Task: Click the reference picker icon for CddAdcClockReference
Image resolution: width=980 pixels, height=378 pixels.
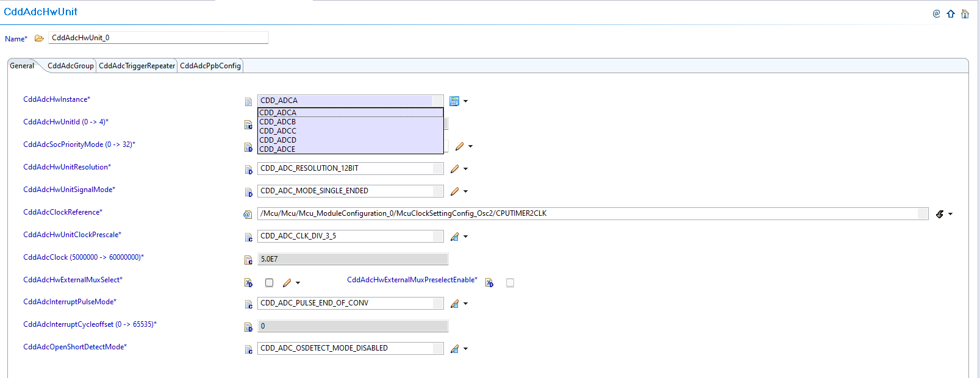Action: pos(940,214)
